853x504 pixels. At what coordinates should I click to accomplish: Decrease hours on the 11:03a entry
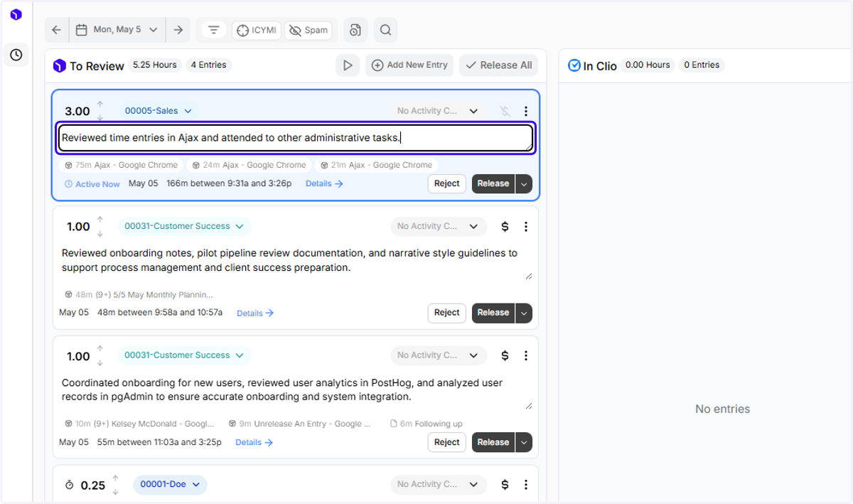100,363
